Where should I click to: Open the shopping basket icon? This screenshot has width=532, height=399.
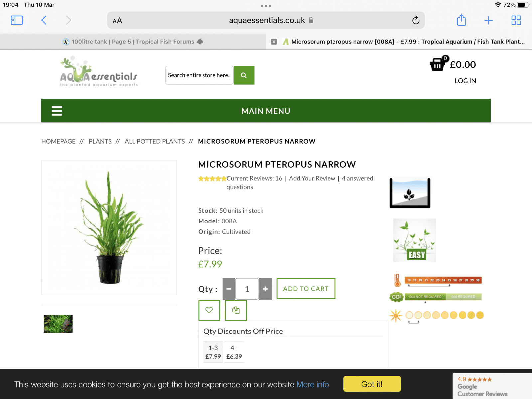437,64
